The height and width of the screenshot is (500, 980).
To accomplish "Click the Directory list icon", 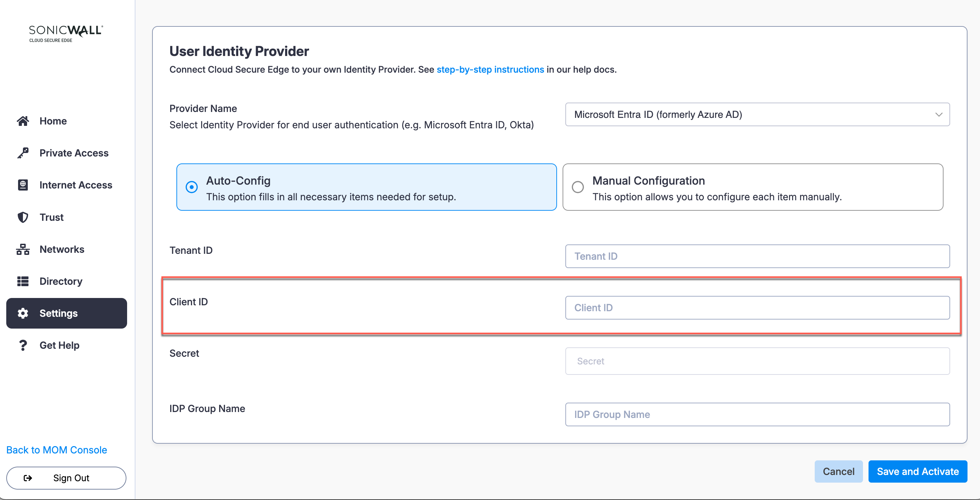I will 23,281.
